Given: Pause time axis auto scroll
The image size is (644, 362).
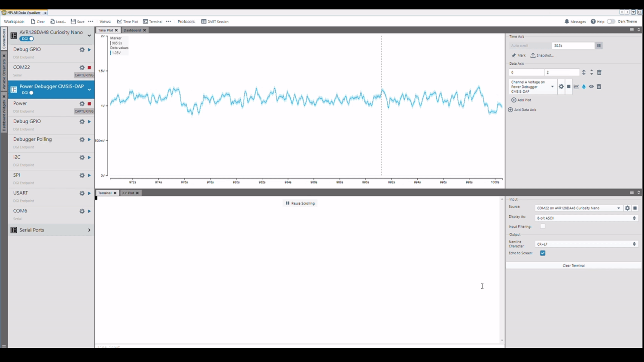Looking at the screenshot, I should pos(599,45).
